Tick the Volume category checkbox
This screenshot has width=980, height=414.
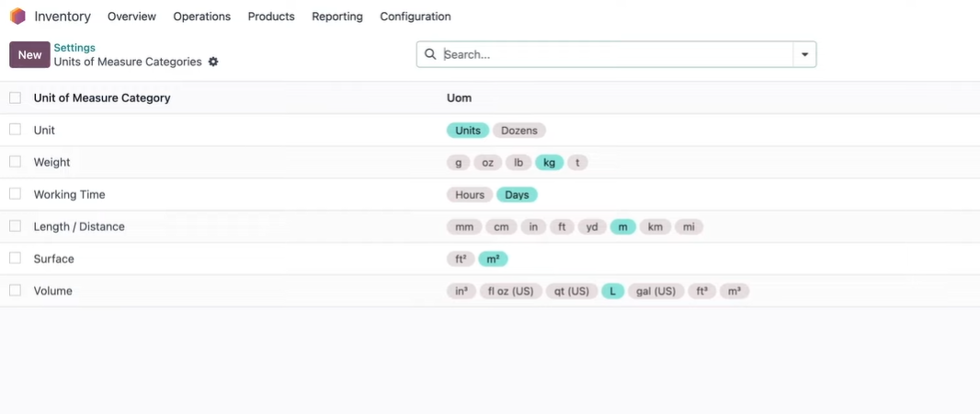pyautogui.click(x=15, y=291)
